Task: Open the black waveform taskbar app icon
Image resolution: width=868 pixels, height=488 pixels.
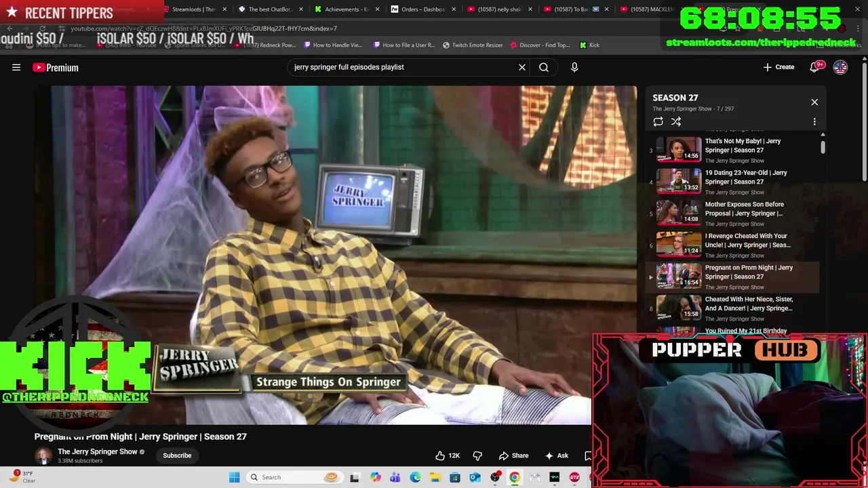Action: click(x=554, y=477)
